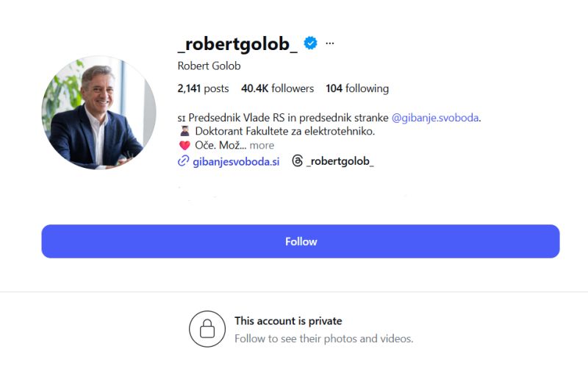Click the "Robert Golob" display name
The height and width of the screenshot is (368, 588).
coord(209,66)
